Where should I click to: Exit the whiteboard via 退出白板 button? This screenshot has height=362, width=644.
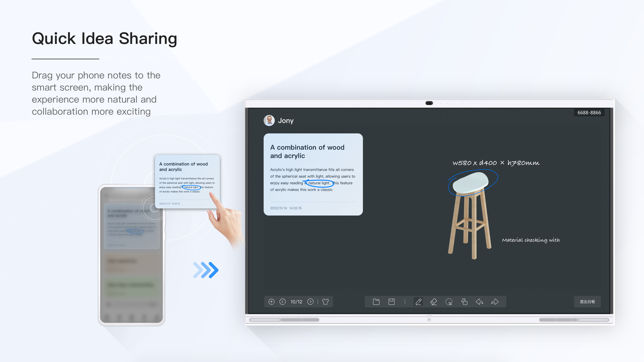tap(587, 301)
